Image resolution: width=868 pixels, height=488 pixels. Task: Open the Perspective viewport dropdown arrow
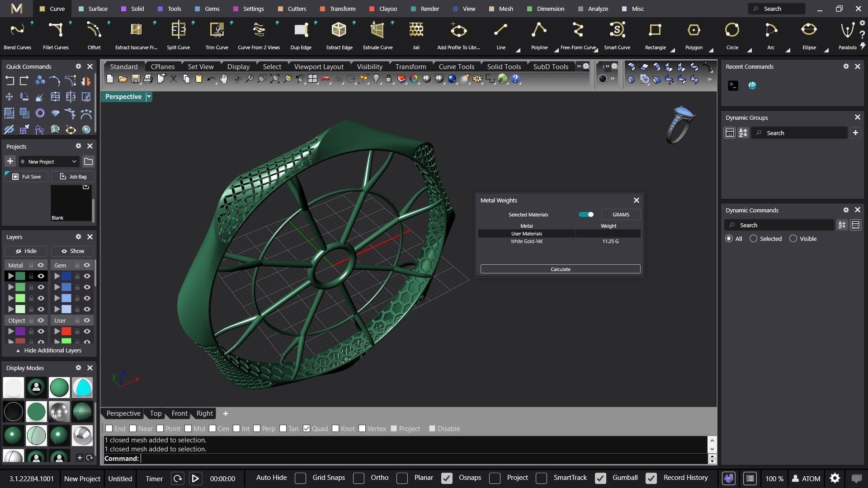(149, 97)
